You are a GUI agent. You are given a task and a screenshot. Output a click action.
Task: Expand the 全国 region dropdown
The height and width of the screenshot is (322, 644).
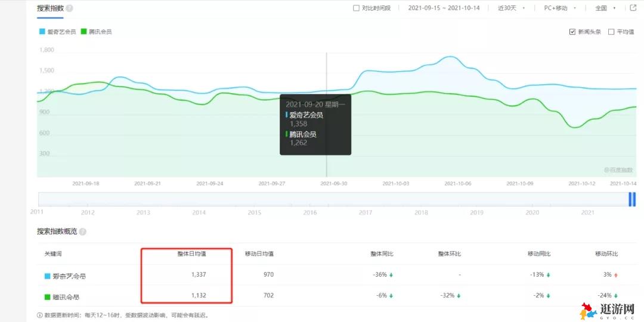pos(605,8)
